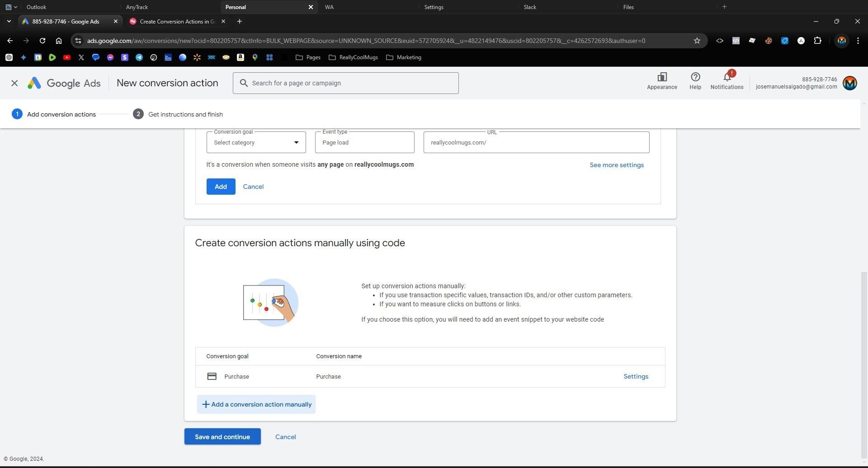
Task: Click the account profile avatar in Google Ads
Action: [x=849, y=83]
